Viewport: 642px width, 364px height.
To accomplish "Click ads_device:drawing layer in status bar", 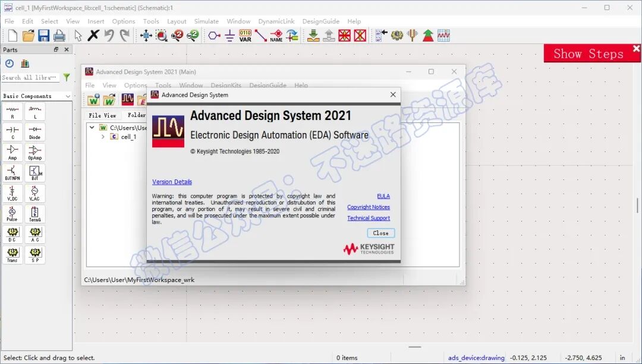I will pos(476,358).
